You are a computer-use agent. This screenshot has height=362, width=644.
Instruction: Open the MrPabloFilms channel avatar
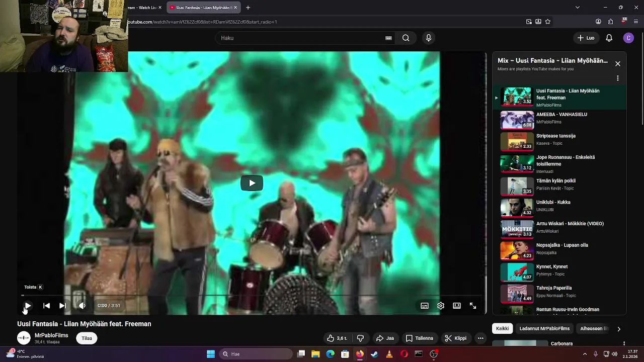tap(24, 338)
